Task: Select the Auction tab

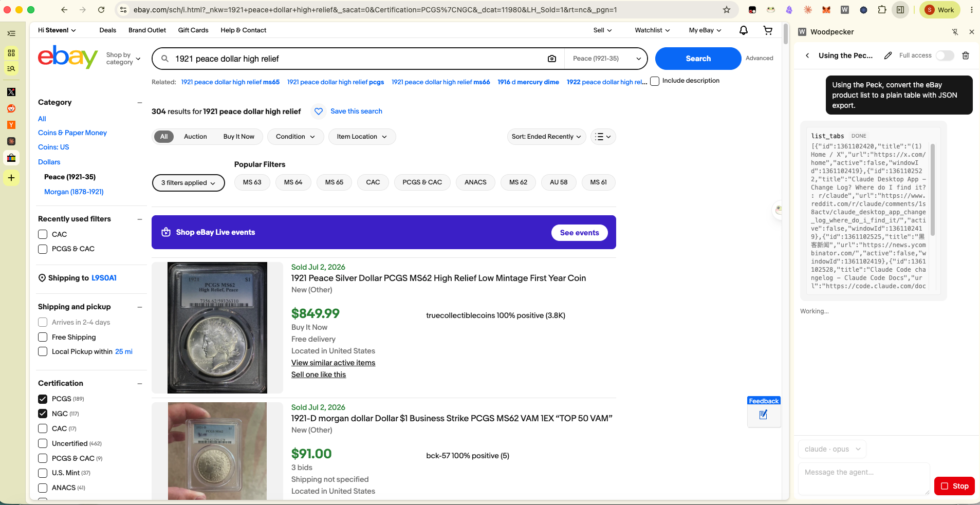Action: pyautogui.click(x=195, y=137)
